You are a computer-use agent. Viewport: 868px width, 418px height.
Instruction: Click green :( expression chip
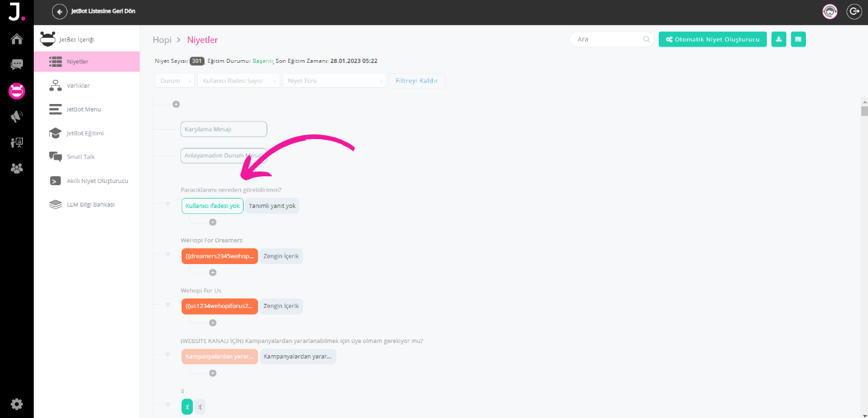pyautogui.click(x=187, y=407)
